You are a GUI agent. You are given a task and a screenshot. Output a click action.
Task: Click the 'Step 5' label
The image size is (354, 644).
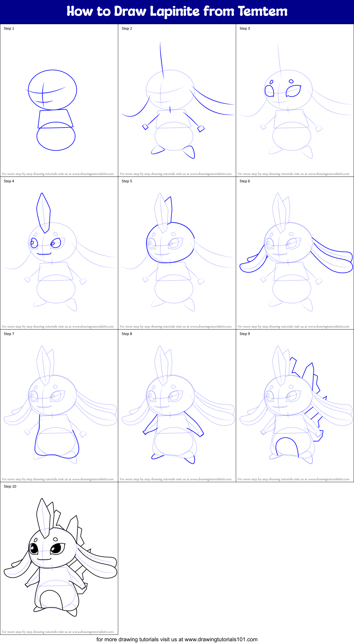tap(127, 181)
